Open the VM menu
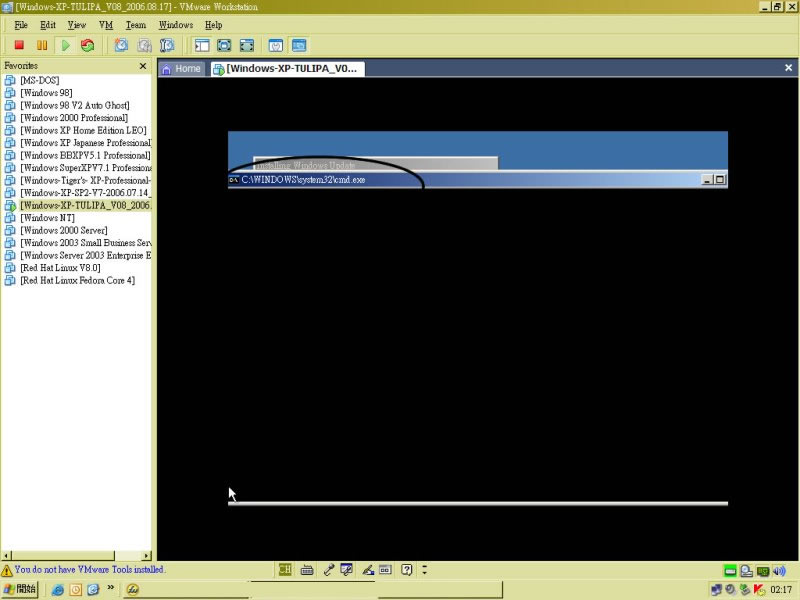The image size is (800, 600). tap(106, 25)
